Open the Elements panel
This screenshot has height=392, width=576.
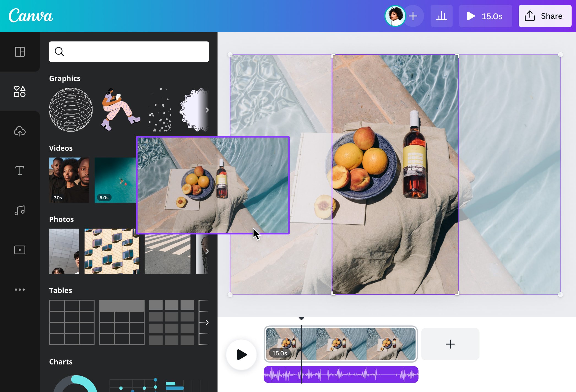[20, 92]
